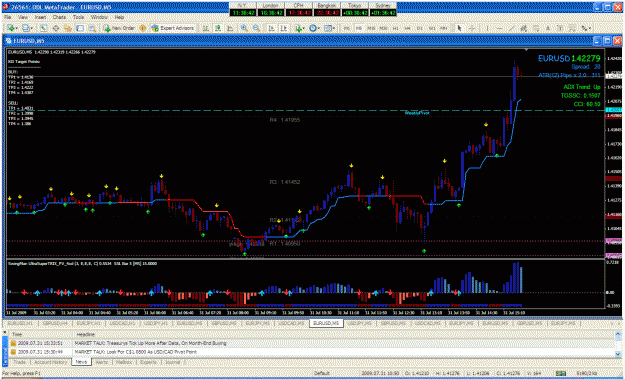Select the equidistant channel tool
This screenshot has width=625, height=379.
pos(524,28)
